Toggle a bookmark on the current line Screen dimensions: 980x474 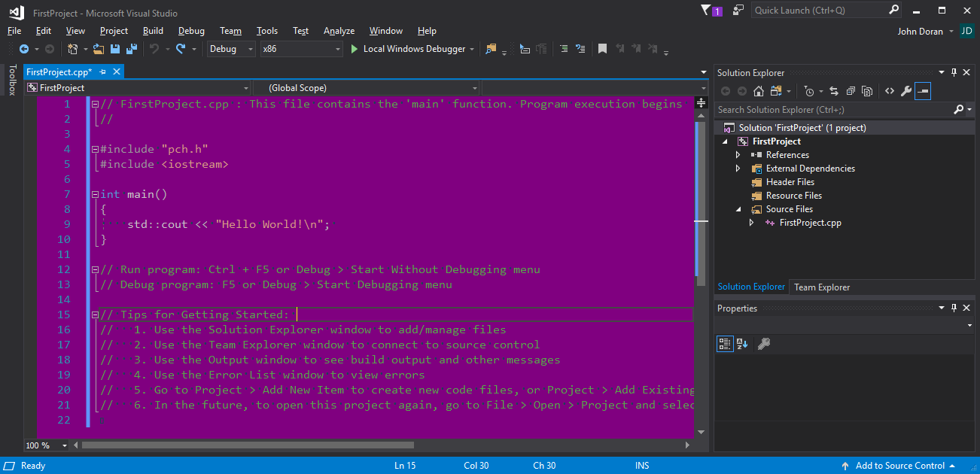pyautogui.click(x=602, y=49)
